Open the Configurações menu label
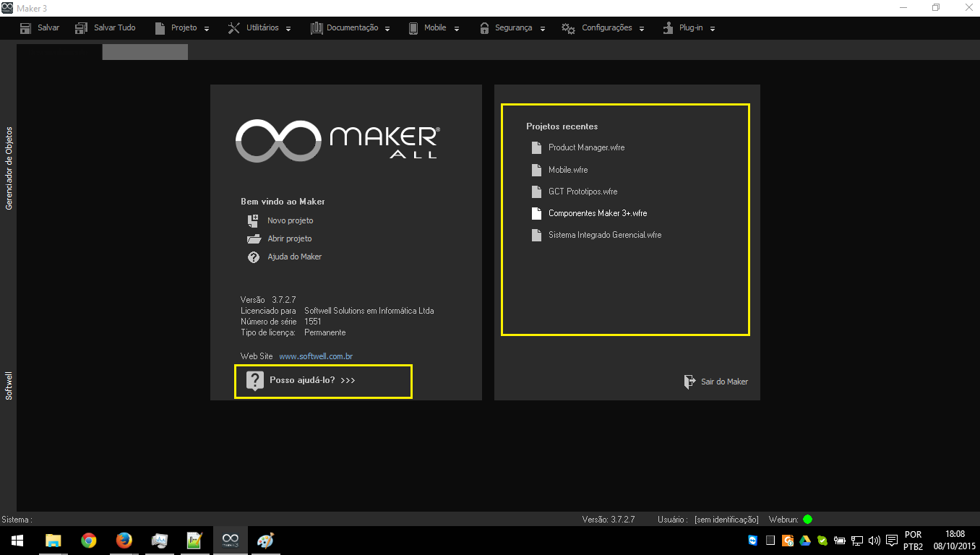 point(607,28)
